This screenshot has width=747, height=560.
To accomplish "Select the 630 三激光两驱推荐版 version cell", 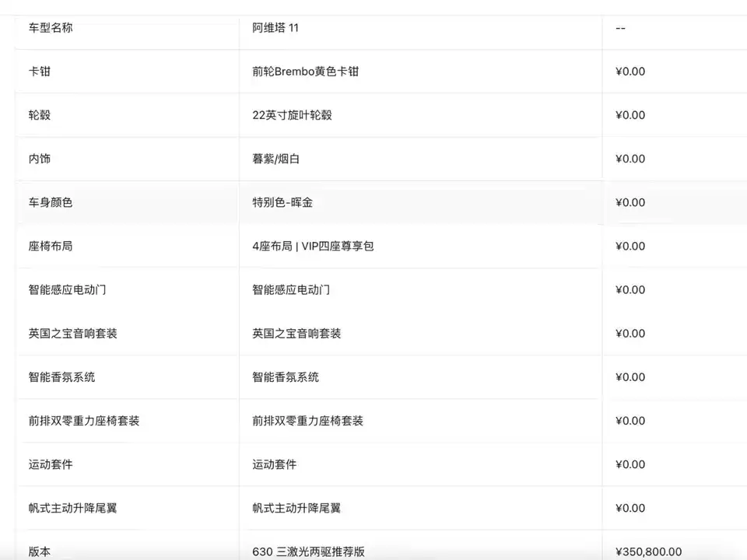I will pos(308,551).
